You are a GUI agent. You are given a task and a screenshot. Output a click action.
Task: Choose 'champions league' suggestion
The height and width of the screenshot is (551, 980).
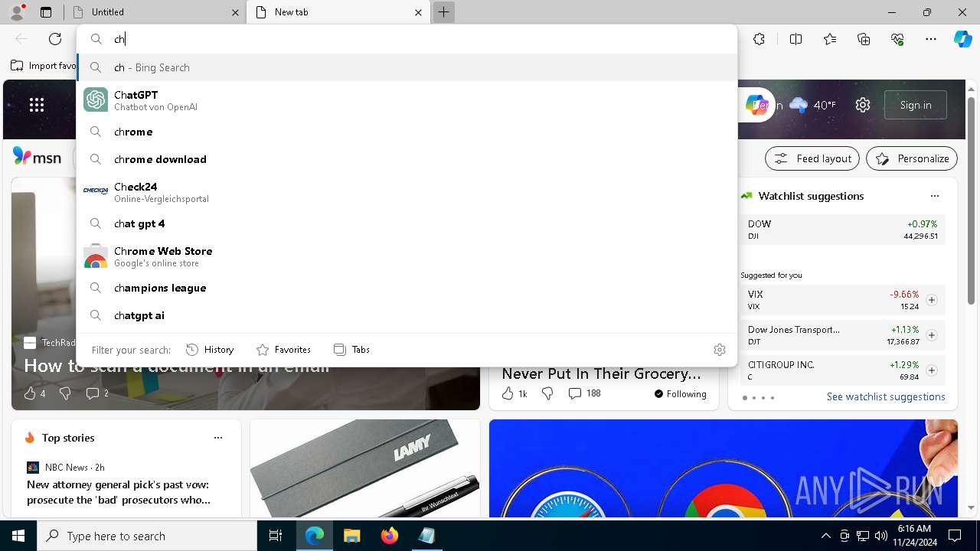(x=407, y=288)
